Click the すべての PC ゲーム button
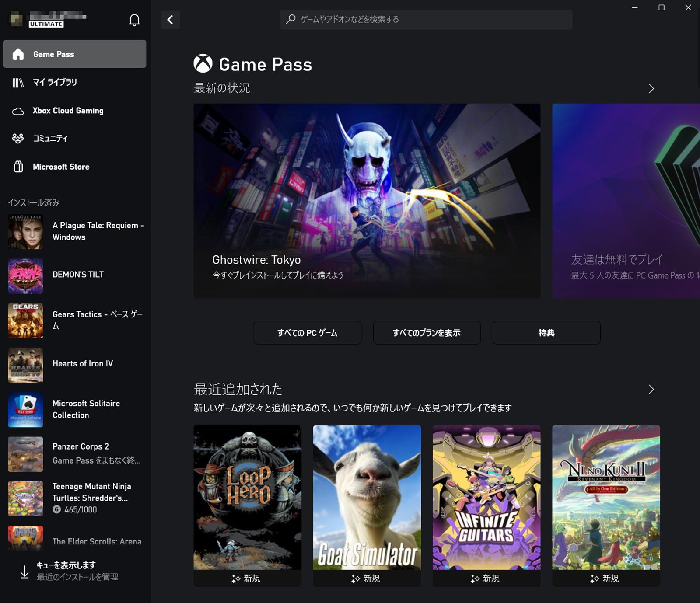 [308, 333]
